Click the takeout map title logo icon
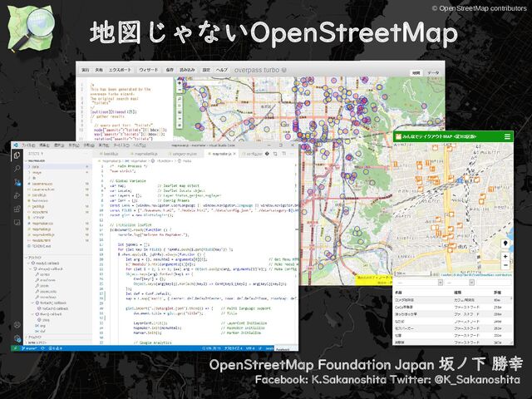The width and height of the screenshot is (532, 399). tap(398, 136)
